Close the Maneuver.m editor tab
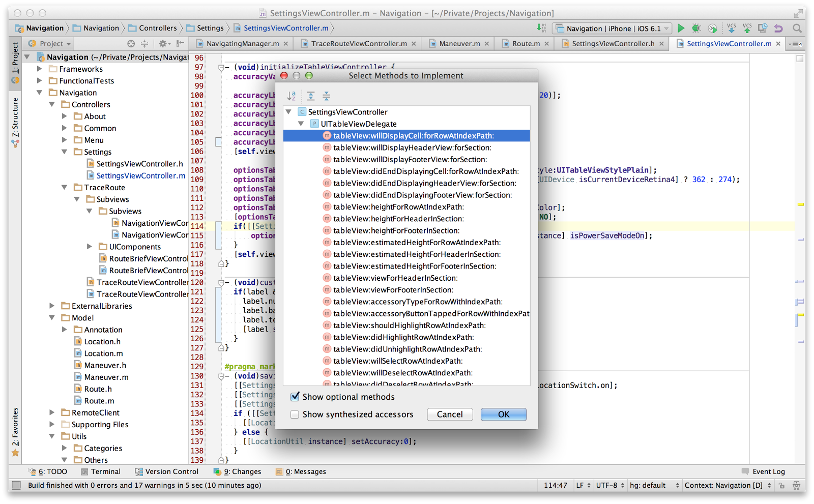Image resolution: width=814 pixels, height=504 pixels. (487, 44)
